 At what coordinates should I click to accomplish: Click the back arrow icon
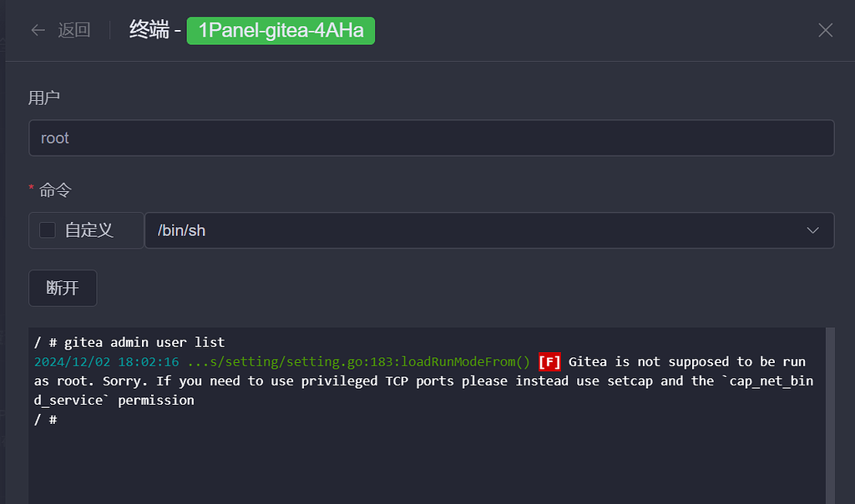(x=38, y=31)
